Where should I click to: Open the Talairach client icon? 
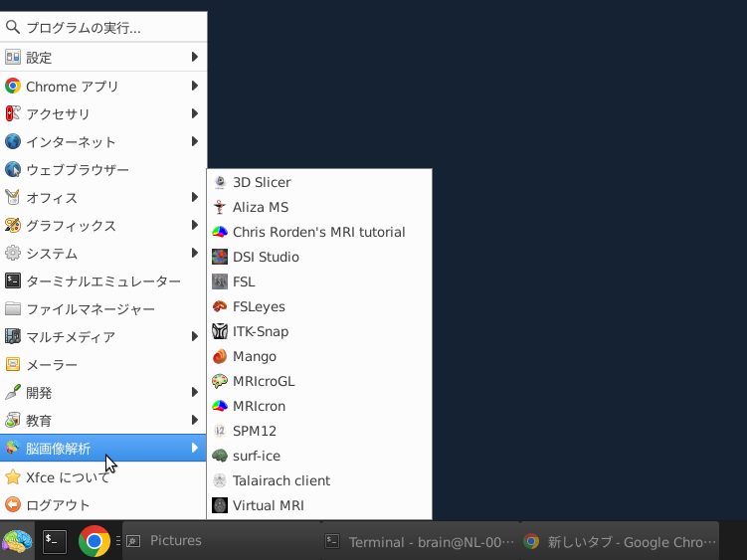click(220, 480)
